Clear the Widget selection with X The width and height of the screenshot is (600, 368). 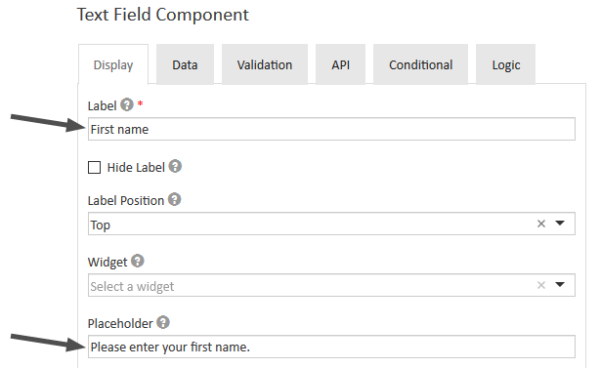point(541,285)
